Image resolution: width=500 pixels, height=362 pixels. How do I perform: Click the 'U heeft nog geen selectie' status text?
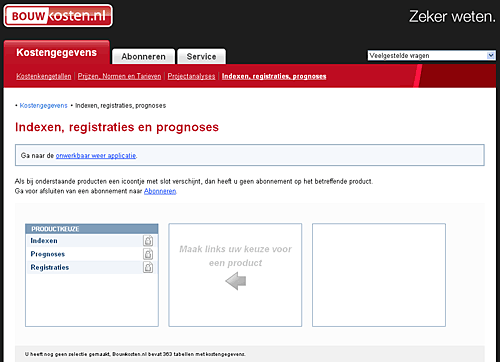click(x=135, y=354)
